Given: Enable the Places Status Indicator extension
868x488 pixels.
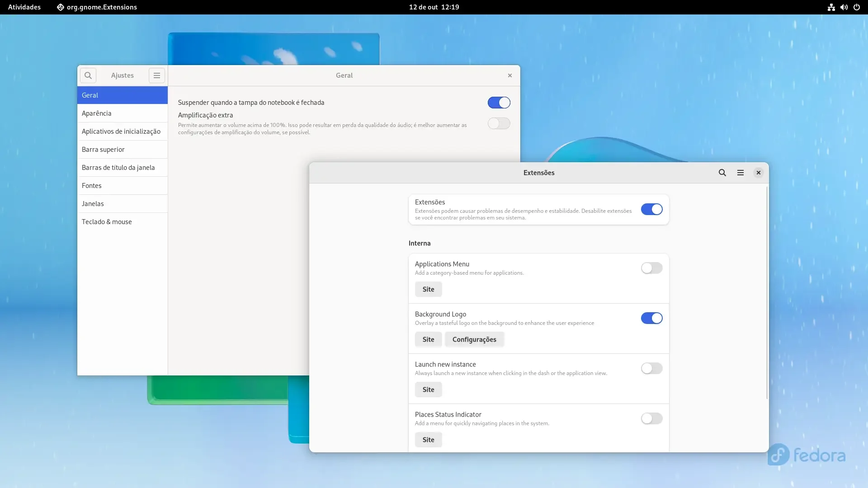Looking at the screenshot, I should coord(652,418).
